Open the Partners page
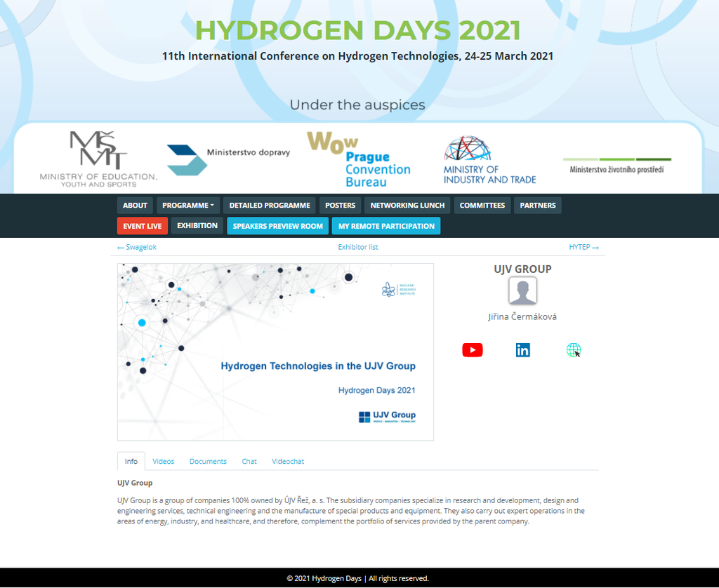This screenshot has height=588, width=719. [537, 206]
